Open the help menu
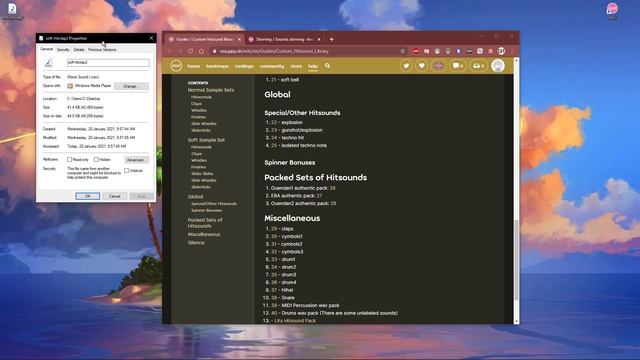Viewport: 640px width, 360px height. [313, 66]
